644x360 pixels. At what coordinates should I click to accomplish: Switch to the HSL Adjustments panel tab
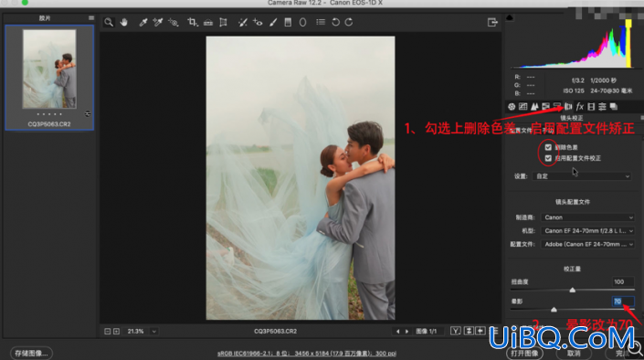[545, 107]
